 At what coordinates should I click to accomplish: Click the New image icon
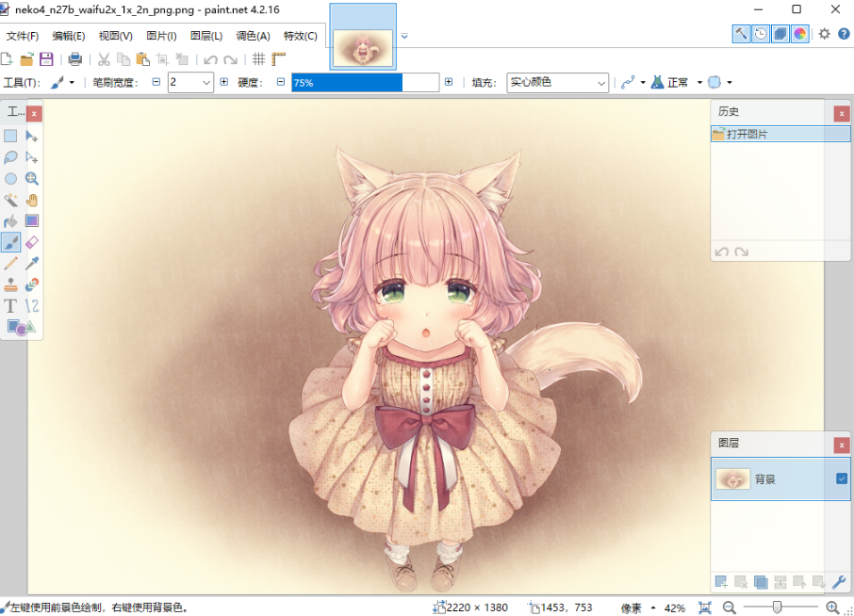[8, 59]
